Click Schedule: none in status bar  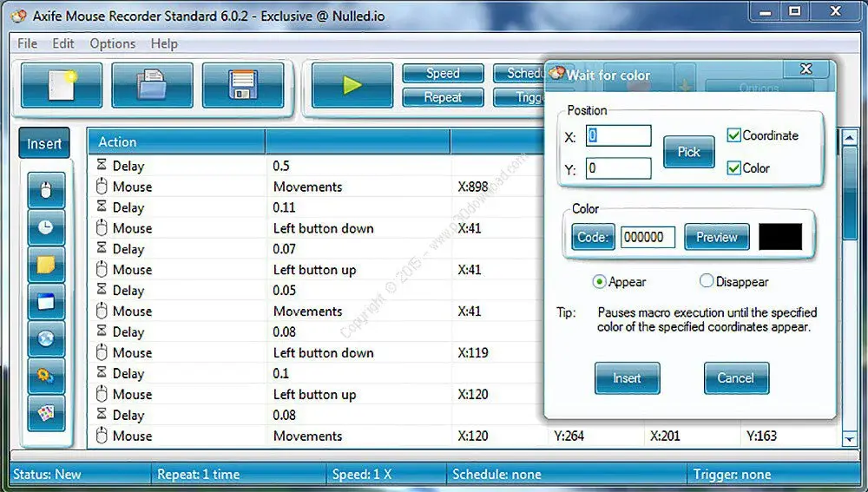tap(496, 475)
